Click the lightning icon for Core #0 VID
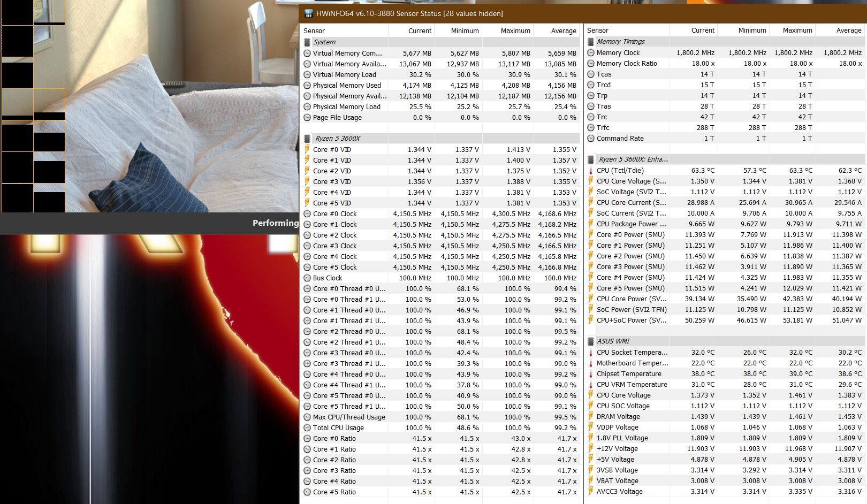Viewport: 867px width, 504px height. point(307,149)
